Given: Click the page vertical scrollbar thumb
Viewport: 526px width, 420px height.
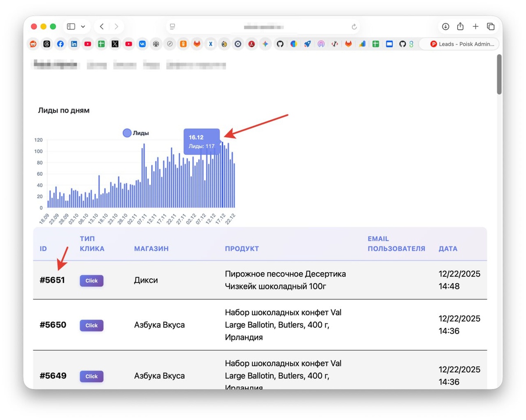Looking at the screenshot, I should [499, 74].
